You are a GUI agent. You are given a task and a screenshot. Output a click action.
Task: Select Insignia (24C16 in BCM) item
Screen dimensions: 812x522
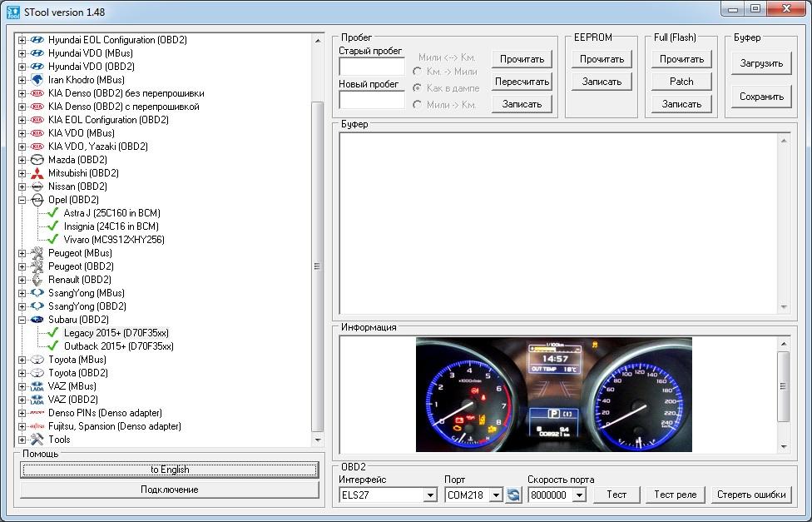tap(111, 226)
